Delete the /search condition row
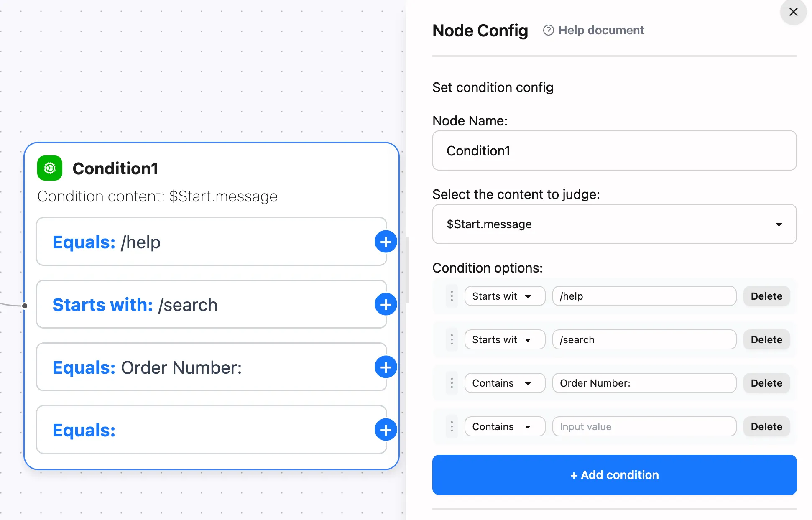The height and width of the screenshot is (520, 812). click(x=766, y=339)
